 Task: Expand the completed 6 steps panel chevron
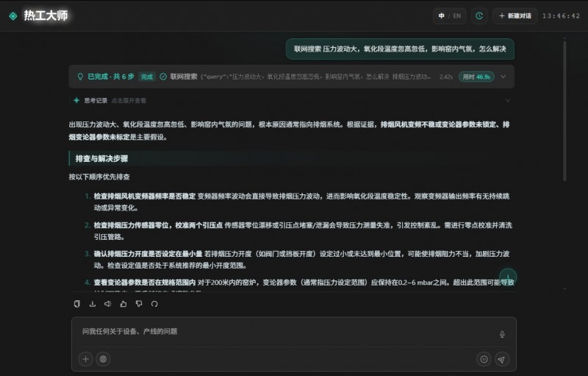pyautogui.click(x=503, y=77)
